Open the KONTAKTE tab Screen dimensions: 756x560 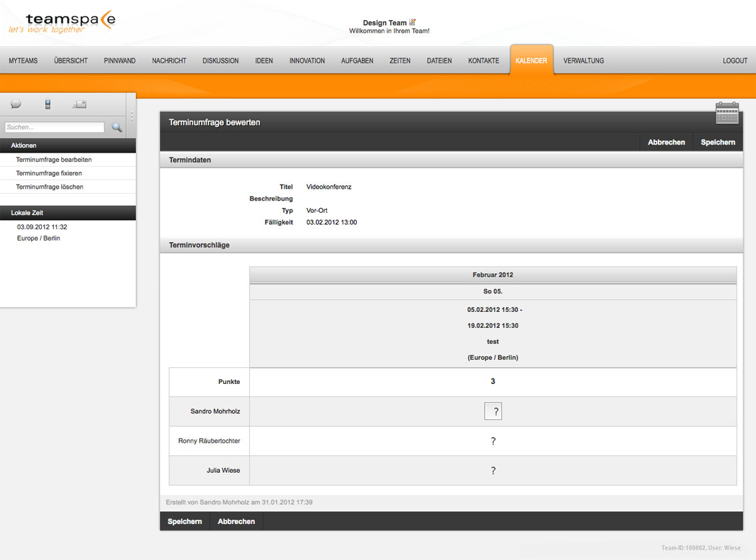[483, 61]
